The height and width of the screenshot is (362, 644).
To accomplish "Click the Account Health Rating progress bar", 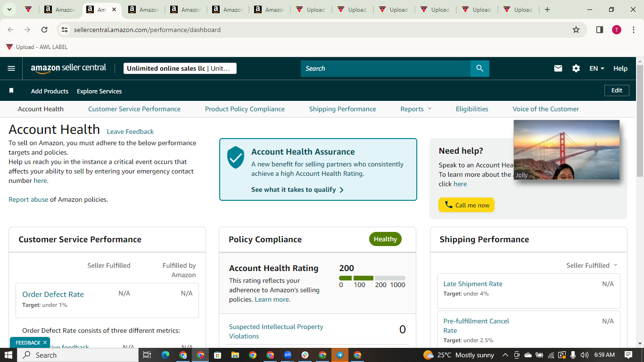I will click(372, 278).
